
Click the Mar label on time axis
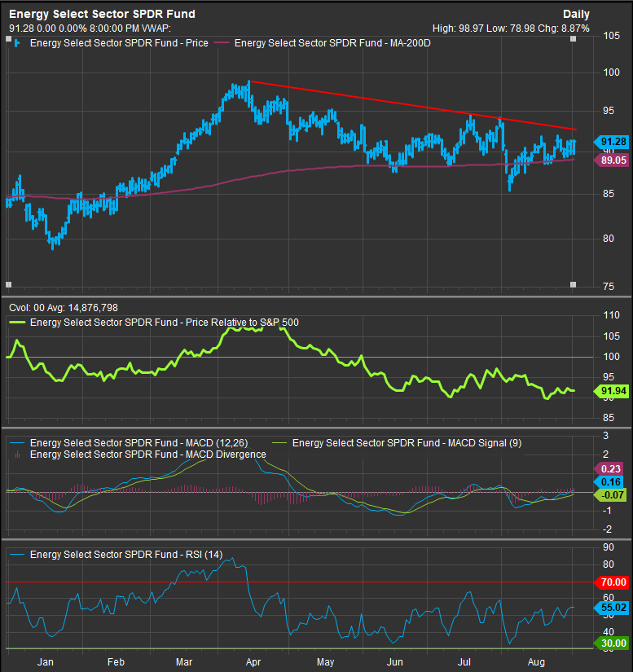pyautogui.click(x=184, y=662)
